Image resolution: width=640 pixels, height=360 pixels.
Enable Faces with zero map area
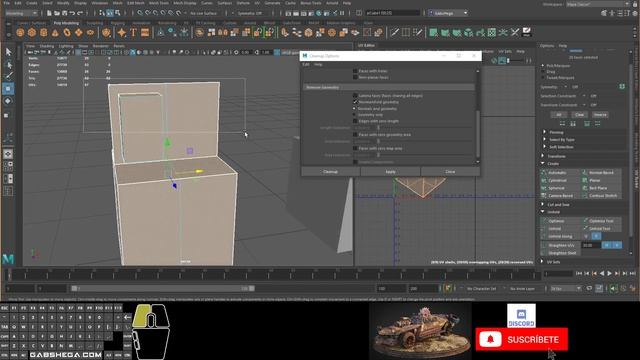(x=355, y=148)
